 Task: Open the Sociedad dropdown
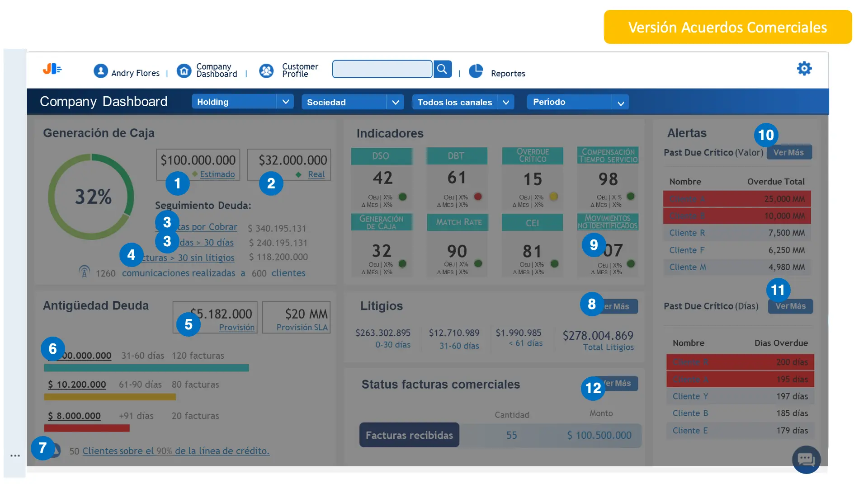[x=395, y=102]
